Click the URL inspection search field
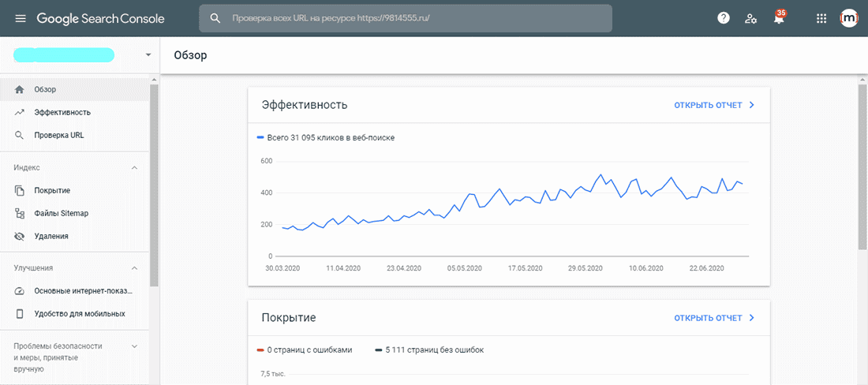The height and width of the screenshot is (385, 868). click(x=406, y=18)
